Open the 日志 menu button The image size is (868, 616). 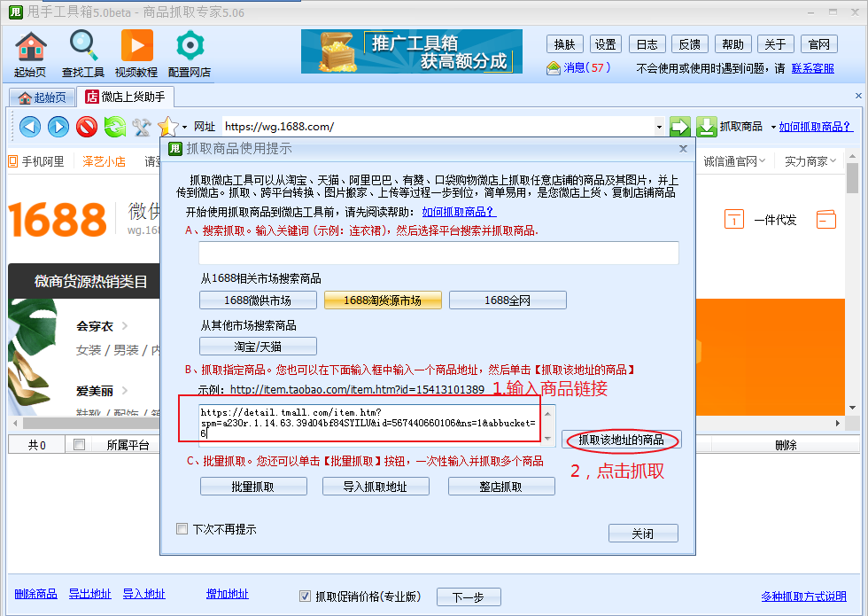point(647,44)
